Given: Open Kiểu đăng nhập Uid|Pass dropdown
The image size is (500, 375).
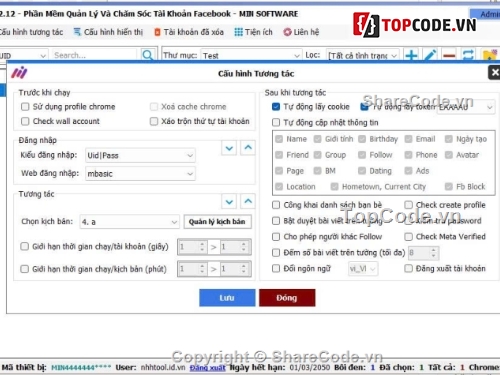Looking at the screenshot, I should 140,155.
